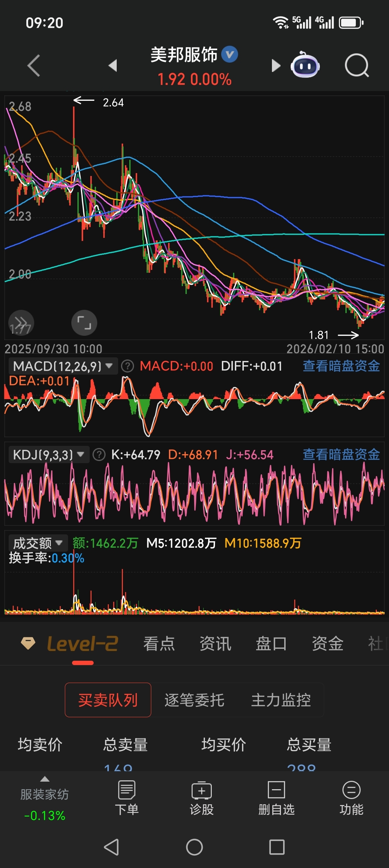Switch to 资金 tab
Viewport: 389px width, 868px height.
click(x=327, y=643)
